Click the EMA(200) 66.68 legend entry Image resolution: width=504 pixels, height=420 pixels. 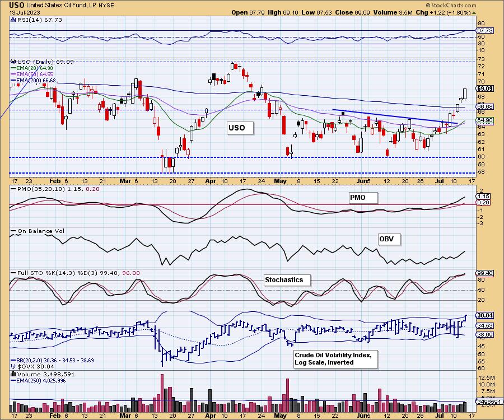click(x=33, y=80)
